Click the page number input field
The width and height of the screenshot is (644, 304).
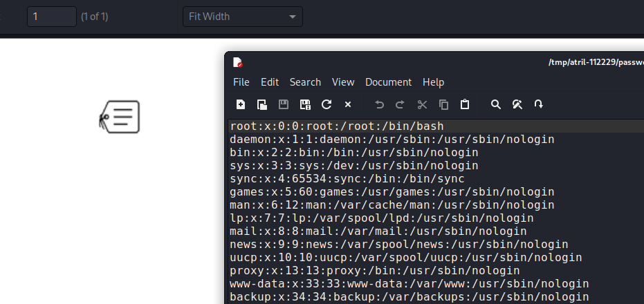pyautogui.click(x=52, y=16)
